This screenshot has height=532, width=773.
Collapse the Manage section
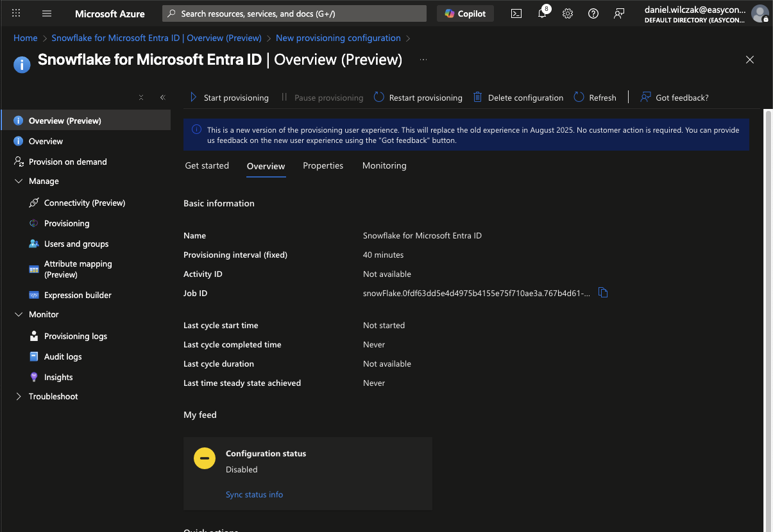(18, 181)
